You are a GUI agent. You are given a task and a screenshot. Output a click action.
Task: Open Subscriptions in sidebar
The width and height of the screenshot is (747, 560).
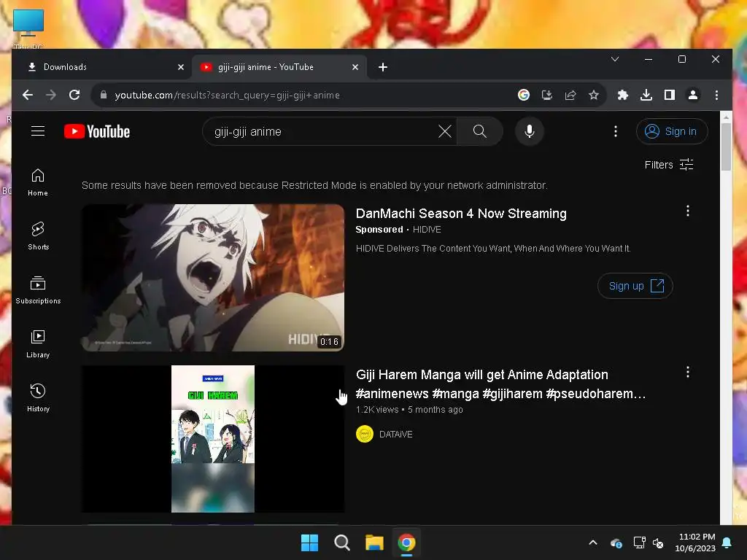(x=38, y=290)
